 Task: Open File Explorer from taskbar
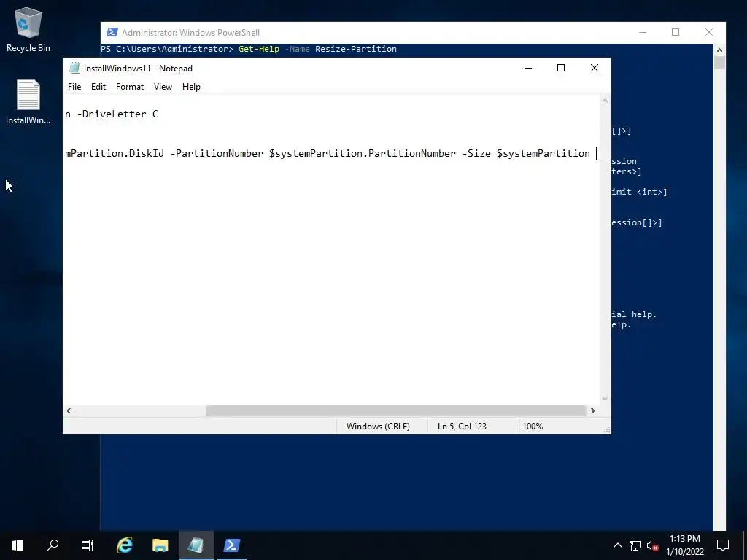[160, 545]
